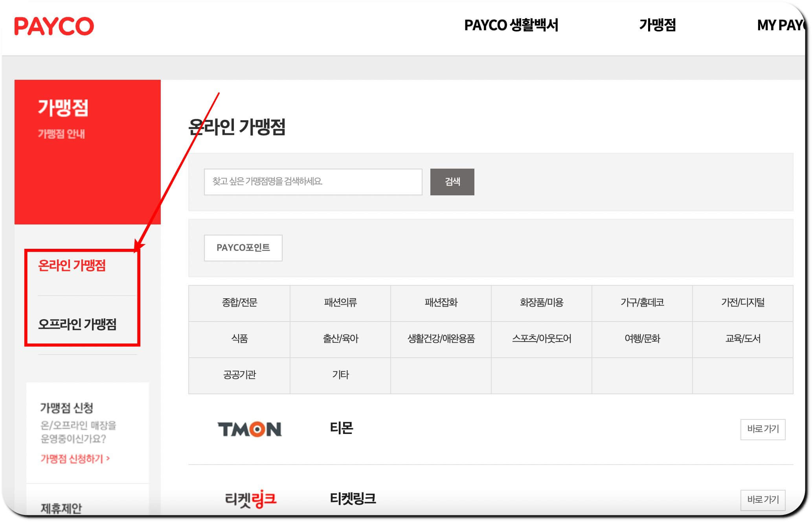Image resolution: width=812 pixels, height=522 pixels.
Task: Select the 공공기관 category
Action: (x=239, y=375)
